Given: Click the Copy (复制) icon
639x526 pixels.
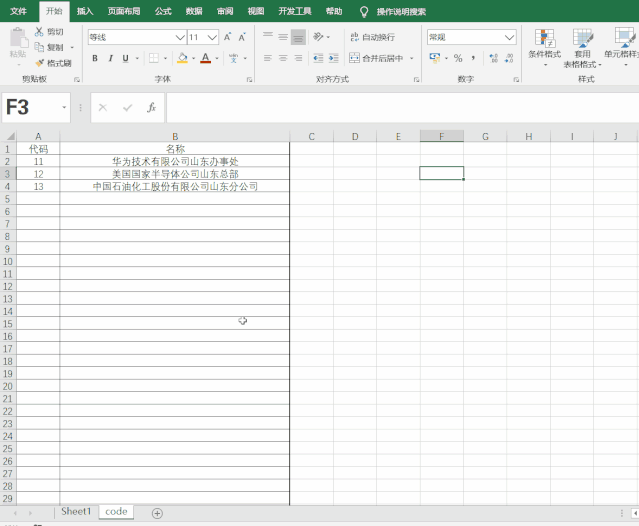Looking at the screenshot, I should pos(39,47).
